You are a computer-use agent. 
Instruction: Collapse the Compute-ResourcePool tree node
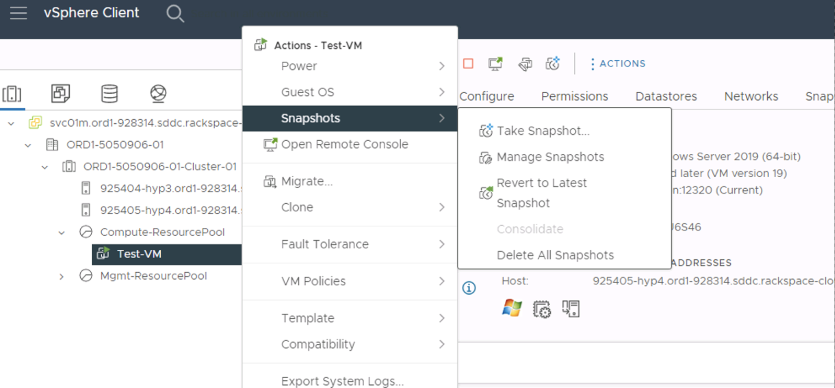[x=62, y=233]
